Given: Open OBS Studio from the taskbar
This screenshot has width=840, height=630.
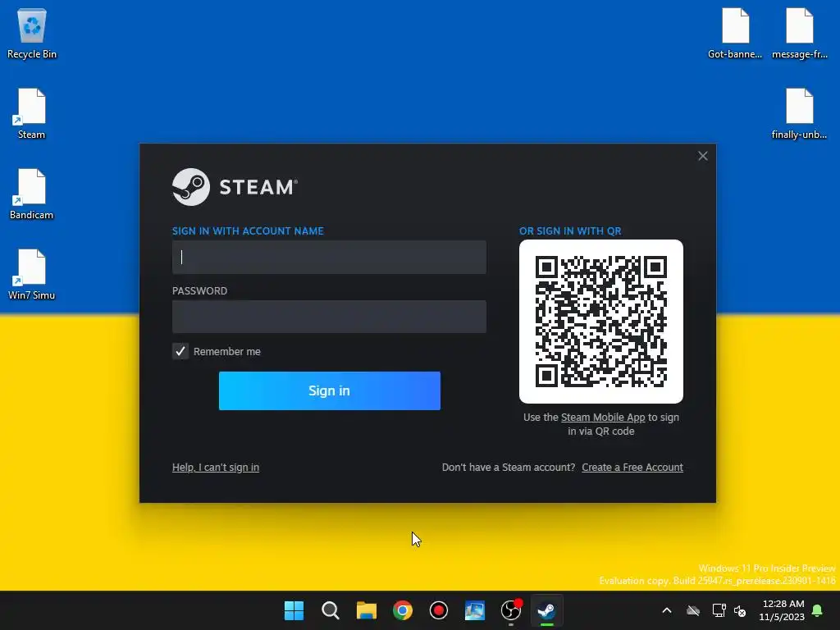Looking at the screenshot, I should tap(511, 610).
